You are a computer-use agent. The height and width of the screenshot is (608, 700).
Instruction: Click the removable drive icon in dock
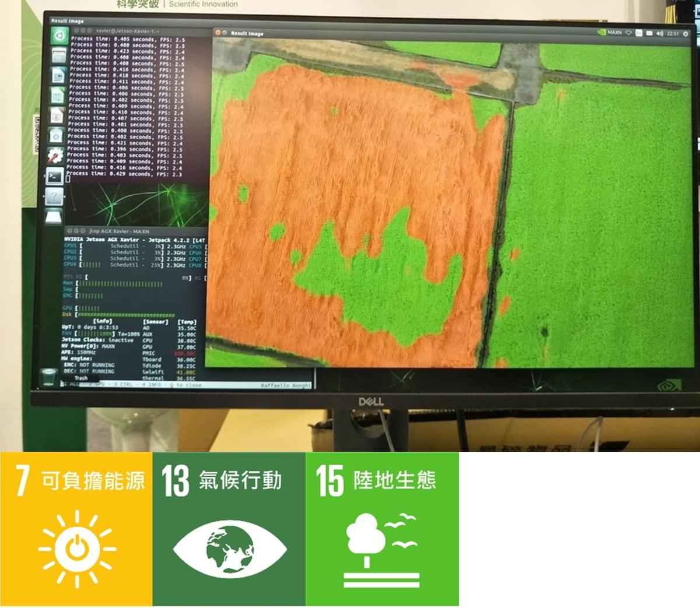pos(54,216)
